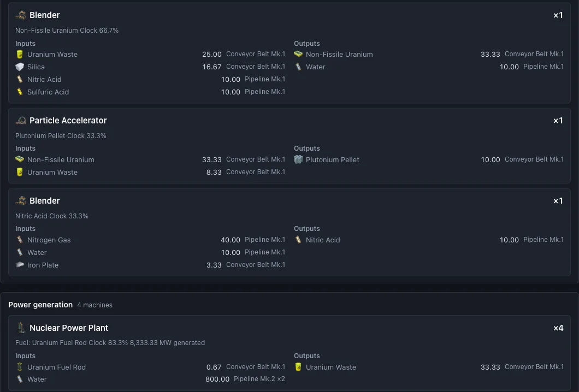Image resolution: width=579 pixels, height=392 pixels.
Task: Click Water icon in Nuclear Power Plant inputs
Action: click(20, 379)
